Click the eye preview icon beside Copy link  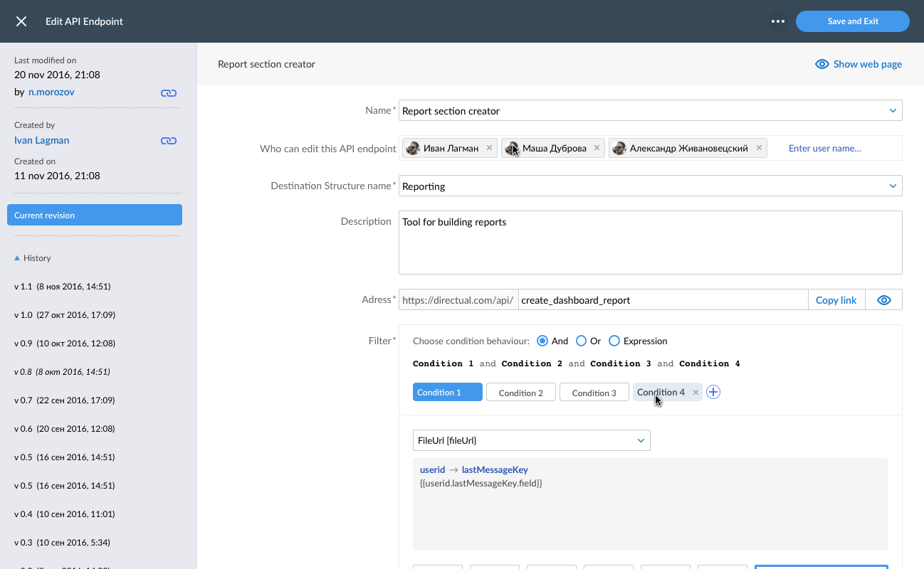point(884,299)
